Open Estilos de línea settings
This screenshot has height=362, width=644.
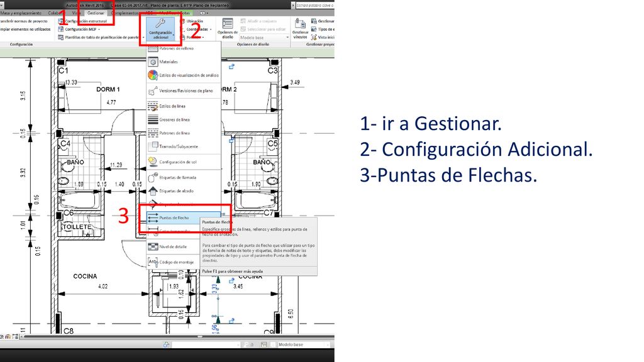point(184,106)
